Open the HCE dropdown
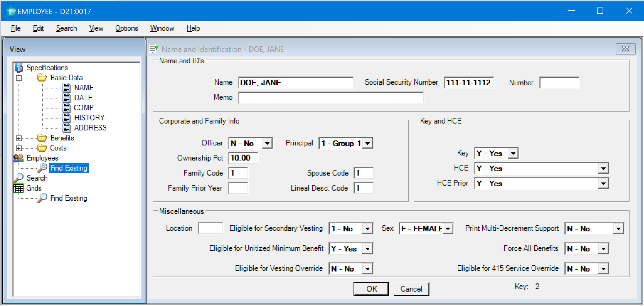This screenshot has width=644, height=306. (x=603, y=168)
